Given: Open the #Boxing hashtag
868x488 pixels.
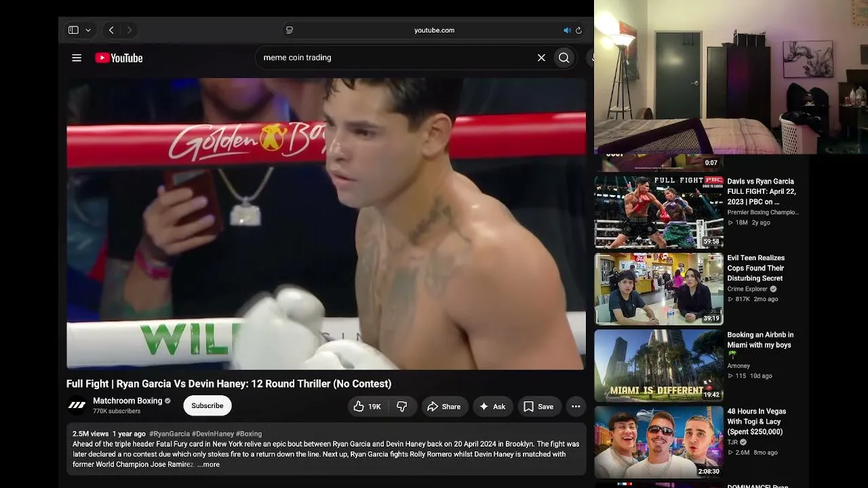Looking at the screenshot, I should pos(249,434).
